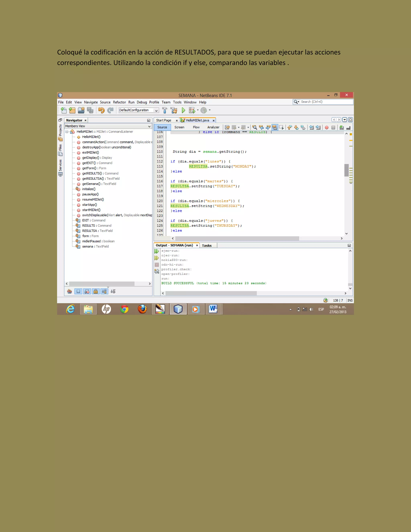Screen dimensions: 411x532
Task: Click the red Start Macro Recording icon
Action: (x=327, y=127)
